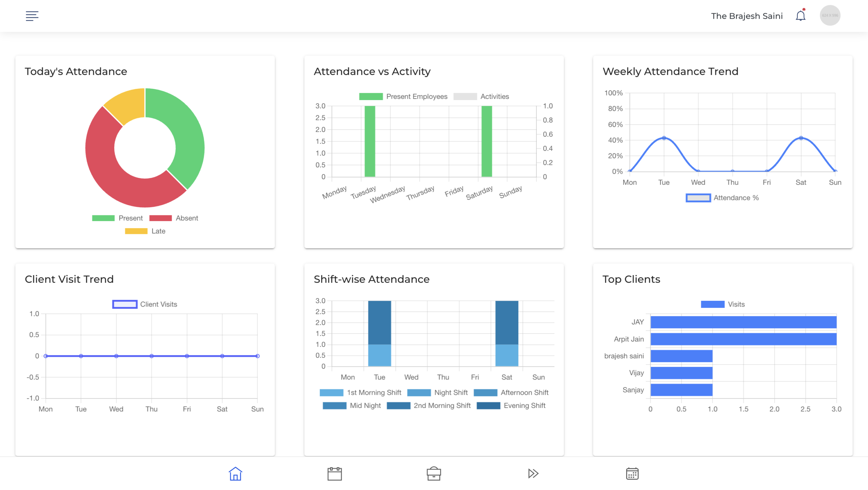The width and height of the screenshot is (868, 490).
Task: Open the hamburger menu icon
Action: pos(32,16)
